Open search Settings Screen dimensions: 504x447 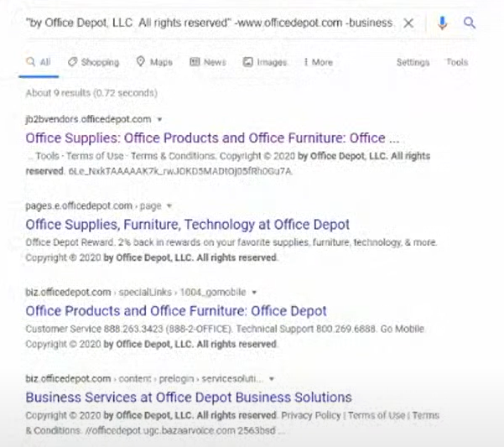413,62
